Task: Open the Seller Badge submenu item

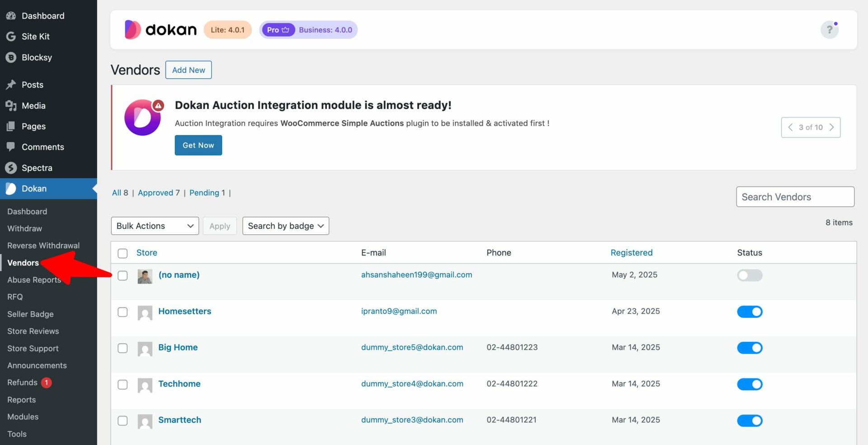Action: [30, 314]
